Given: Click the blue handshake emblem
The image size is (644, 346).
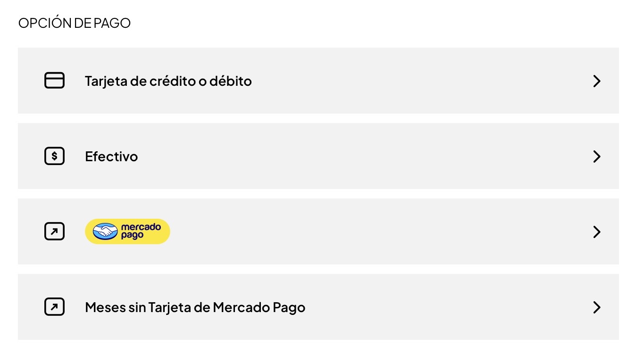Looking at the screenshot, I should pos(105,231).
